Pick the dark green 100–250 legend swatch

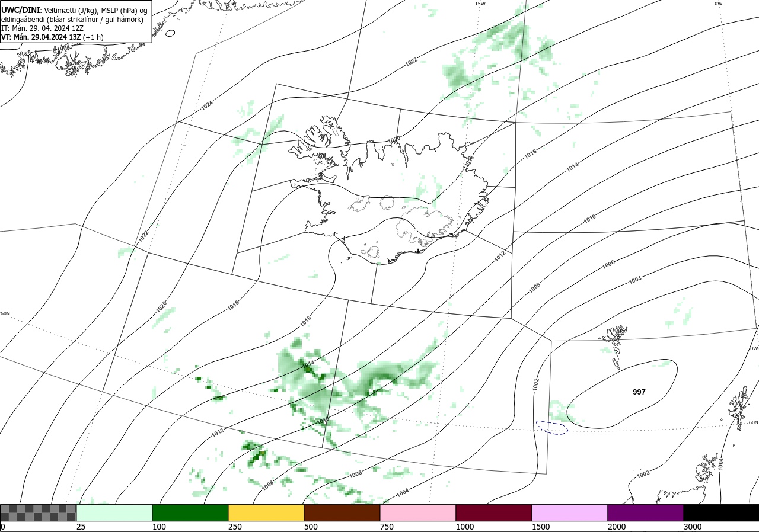pyautogui.click(x=190, y=512)
